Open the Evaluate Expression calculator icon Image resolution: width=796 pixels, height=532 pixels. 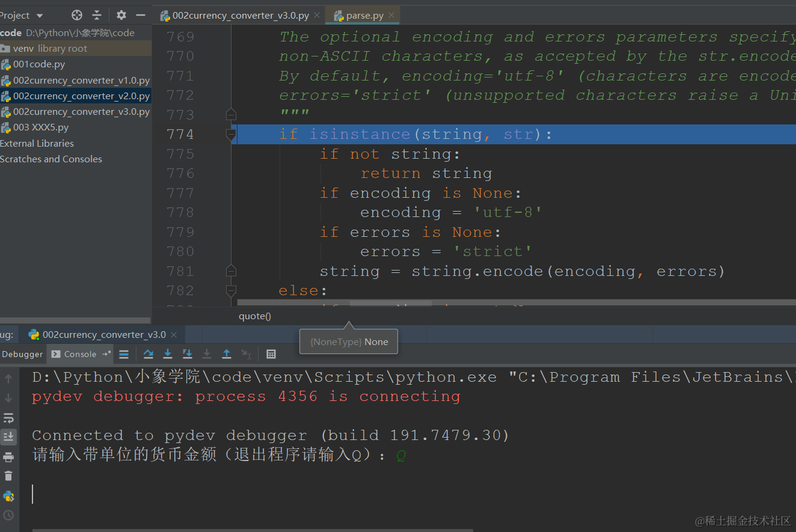click(x=271, y=354)
